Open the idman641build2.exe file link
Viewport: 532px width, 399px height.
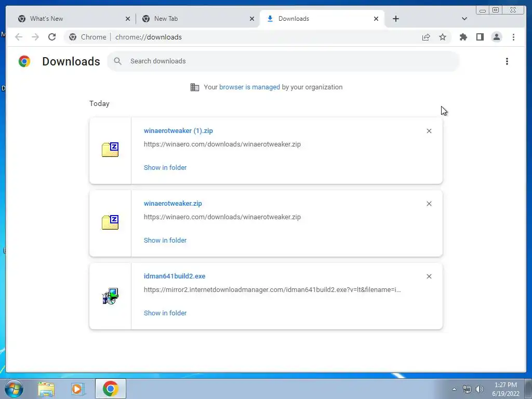[x=175, y=276]
